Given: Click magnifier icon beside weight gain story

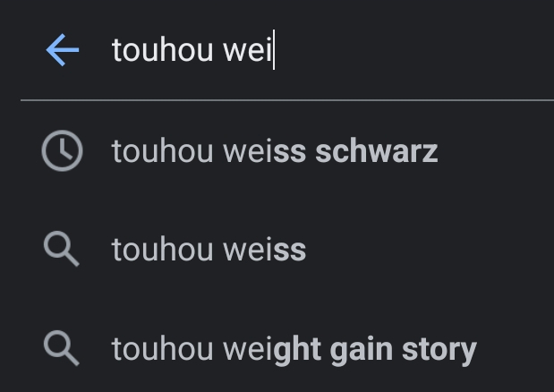Looking at the screenshot, I should click(62, 349).
